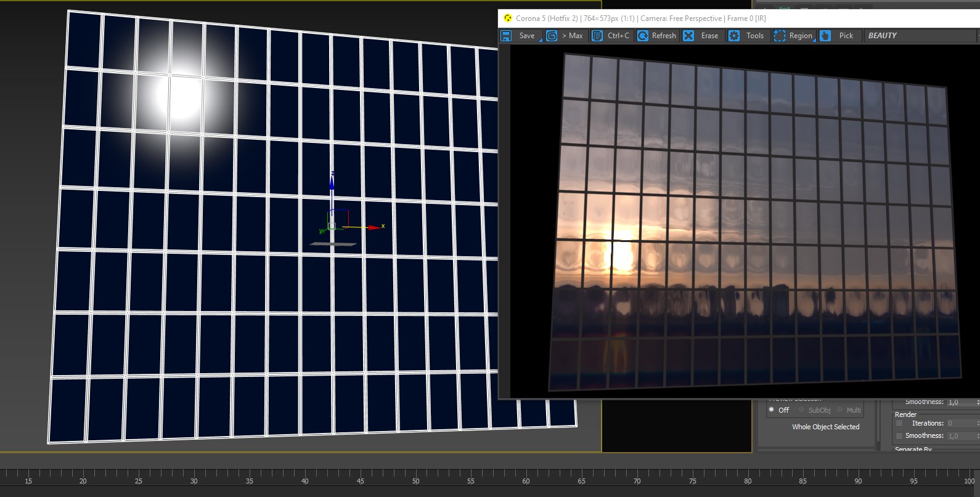Expand the Save button dropdown arrow

point(541,39)
